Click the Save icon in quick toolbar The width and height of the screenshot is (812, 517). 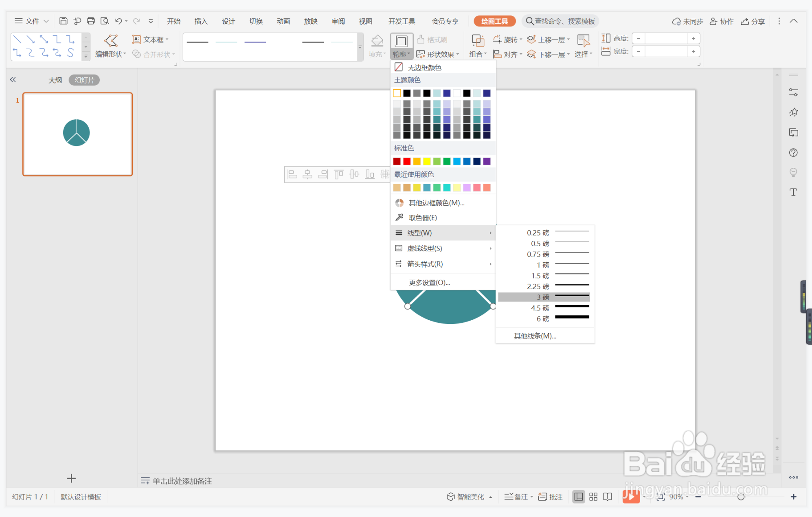[63, 21]
